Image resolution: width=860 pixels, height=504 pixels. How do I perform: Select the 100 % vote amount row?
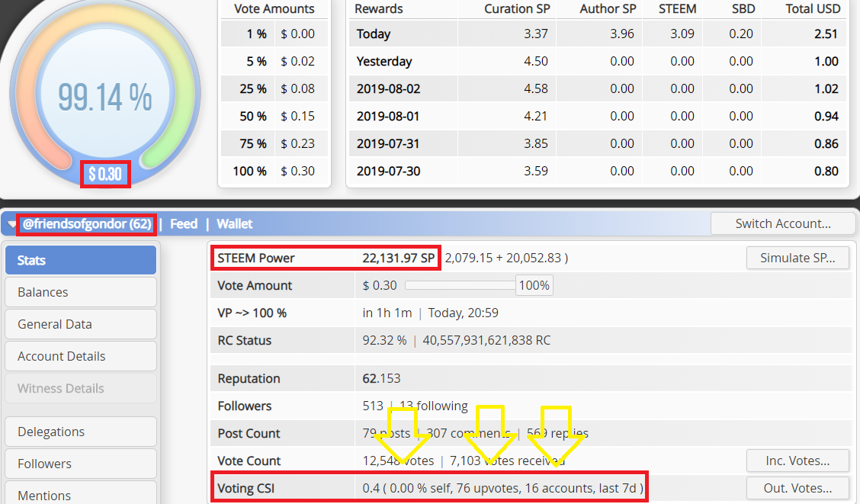point(274,171)
